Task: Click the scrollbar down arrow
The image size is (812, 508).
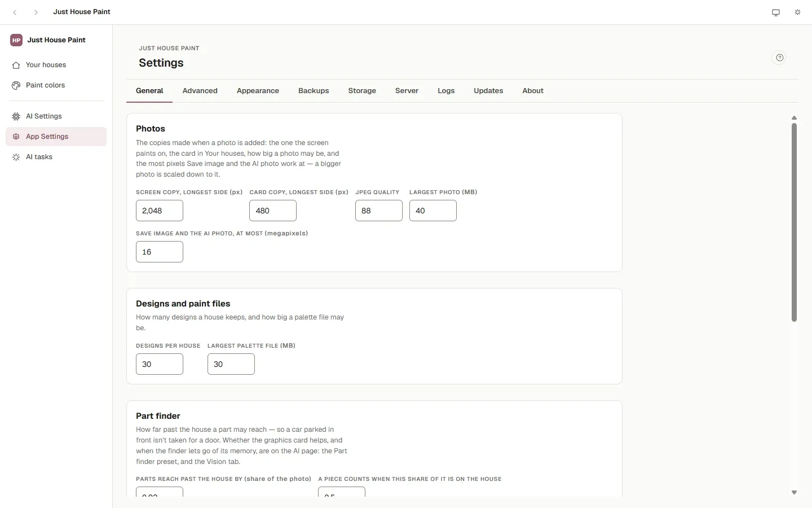Action: pyautogui.click(x=794, y=493)
